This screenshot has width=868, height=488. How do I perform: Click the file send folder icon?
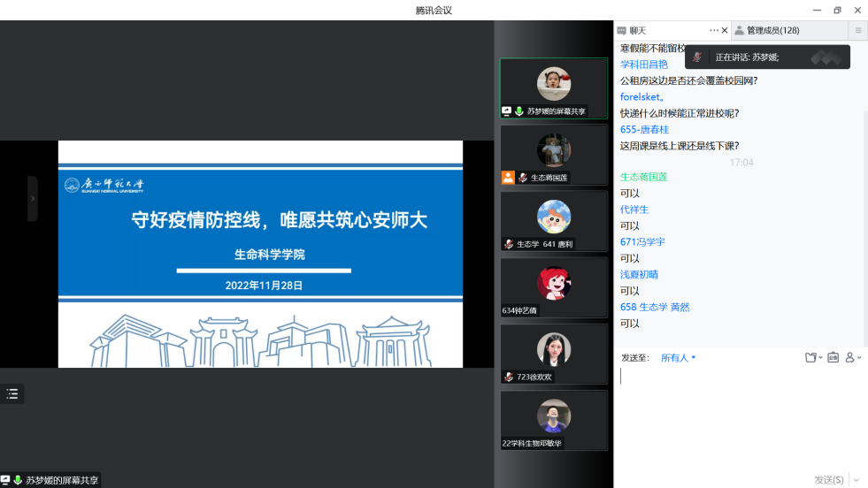[810, 358]
